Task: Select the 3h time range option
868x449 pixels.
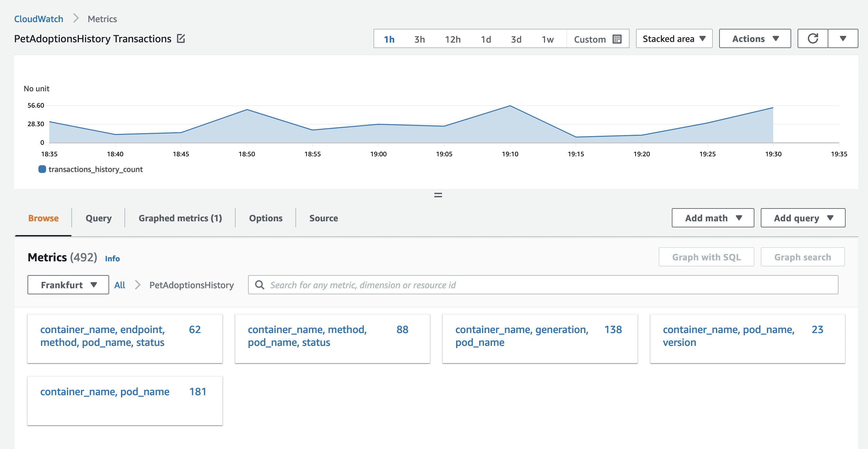Action: 419,39
